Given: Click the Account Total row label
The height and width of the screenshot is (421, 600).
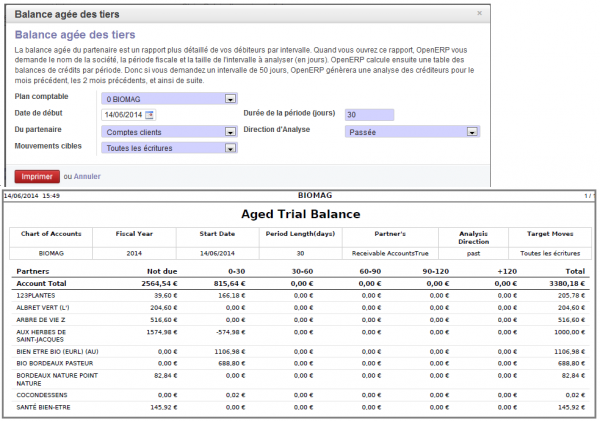Looking at the screenshot, I should [41, 284].
